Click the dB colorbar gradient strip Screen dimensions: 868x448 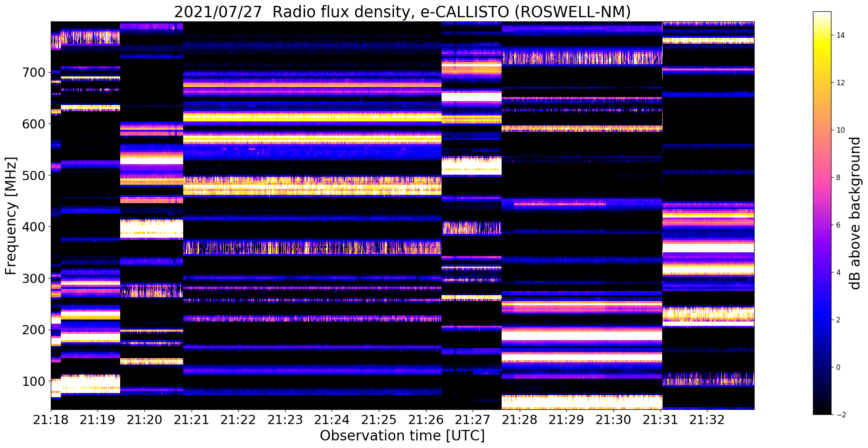(823, 213)
